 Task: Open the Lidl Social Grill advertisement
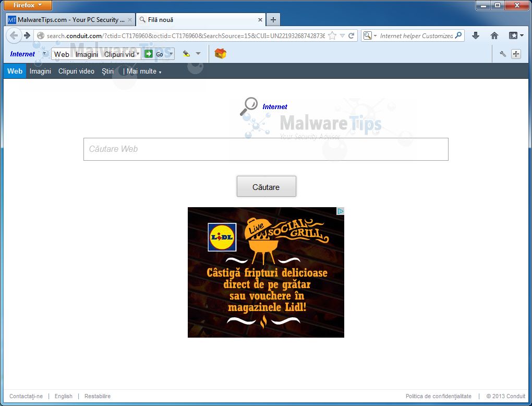pos(266,272)
